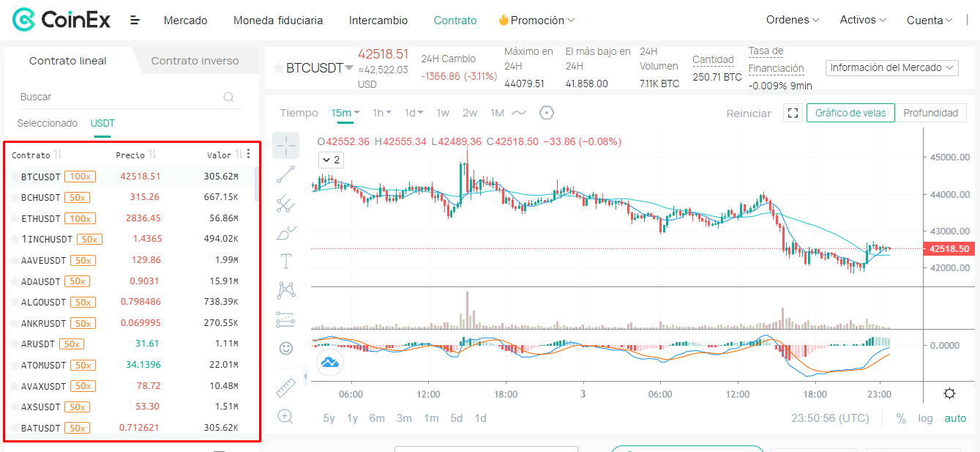980x452 pixels.
Task: Expand the indicator legend showing 2
Action: pos(331,160)
